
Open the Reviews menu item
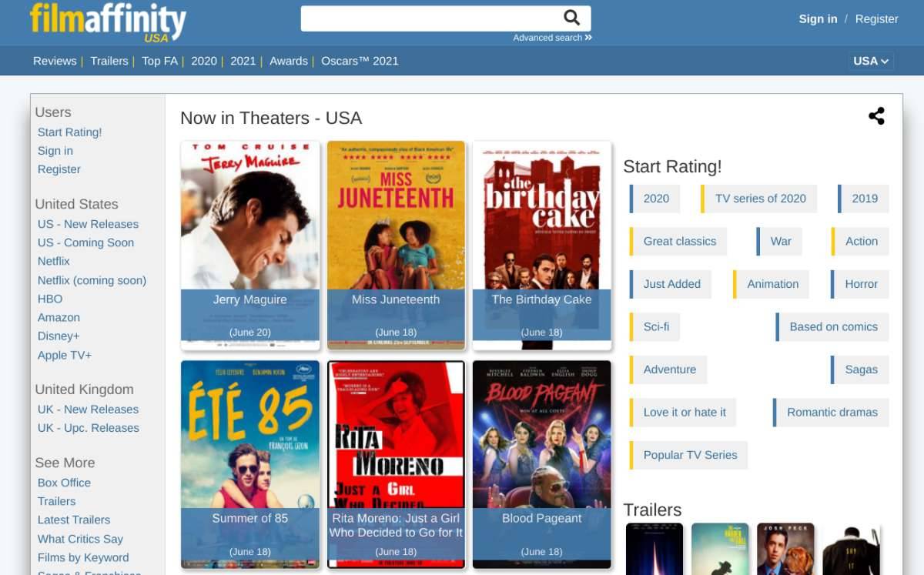pos(55,61)
